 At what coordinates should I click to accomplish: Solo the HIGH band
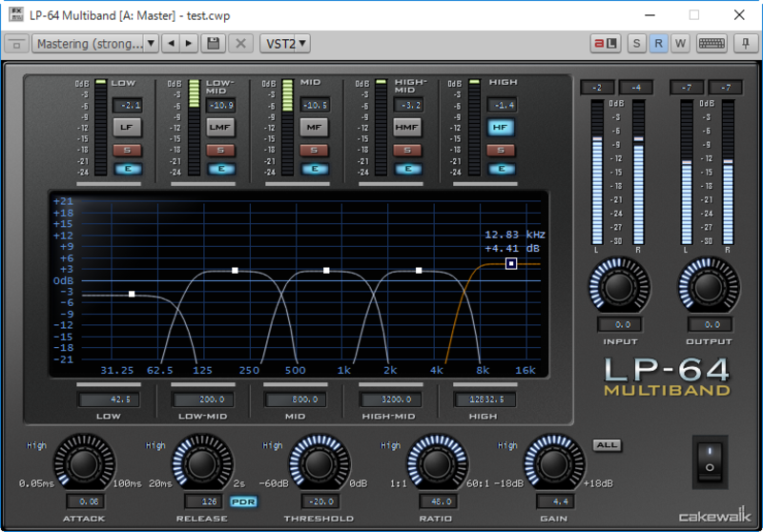501,151
